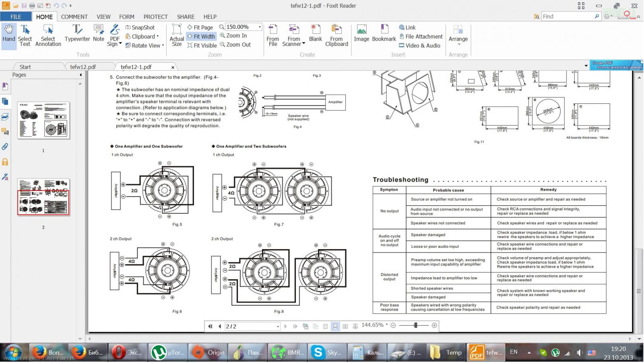644x363 pixels.
Task: Open status bar zoom 144.65% dropdown
Action: pos(387,325)
